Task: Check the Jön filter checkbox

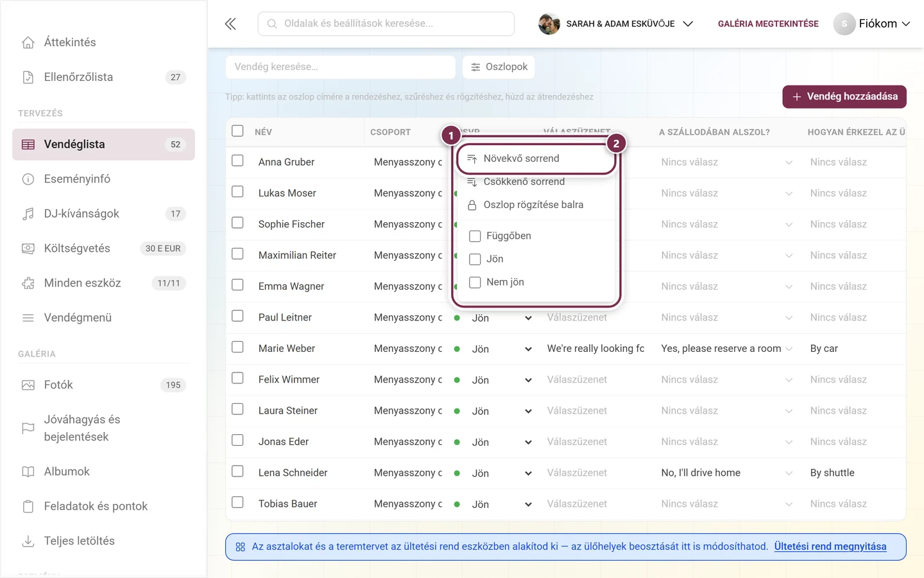Action: tap(475, 259)
